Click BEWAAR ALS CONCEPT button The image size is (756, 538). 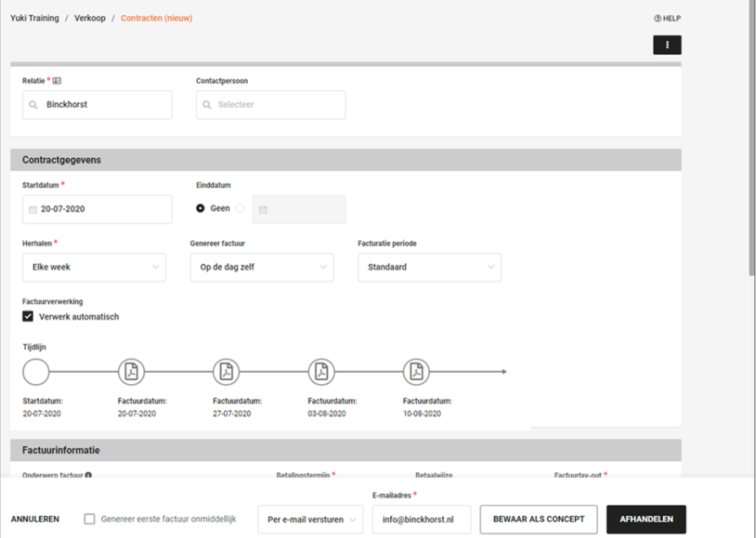point(539,519)
